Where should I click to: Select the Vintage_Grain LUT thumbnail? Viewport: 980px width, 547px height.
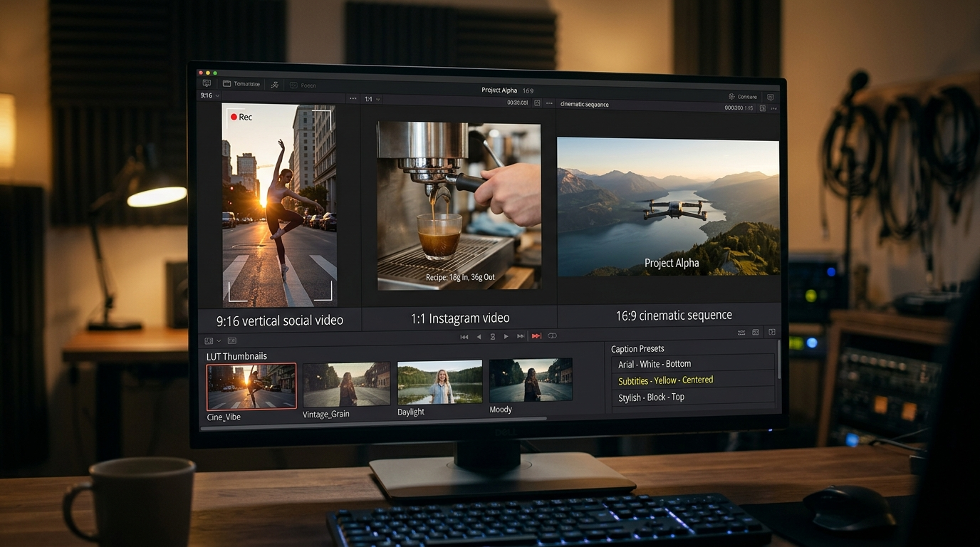(x=346, y=385)
